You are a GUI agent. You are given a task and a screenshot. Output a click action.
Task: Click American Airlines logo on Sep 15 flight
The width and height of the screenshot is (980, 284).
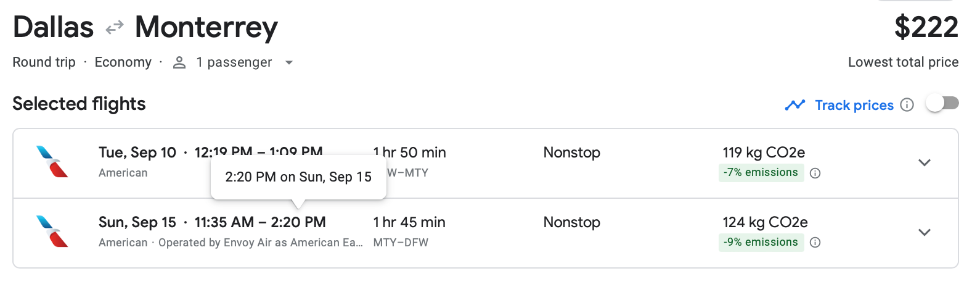pos(52,231)
